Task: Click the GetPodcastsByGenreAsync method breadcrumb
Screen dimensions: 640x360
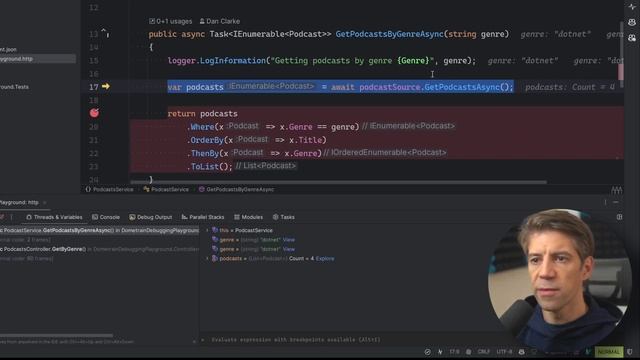Action: click(x=236, y=189)
